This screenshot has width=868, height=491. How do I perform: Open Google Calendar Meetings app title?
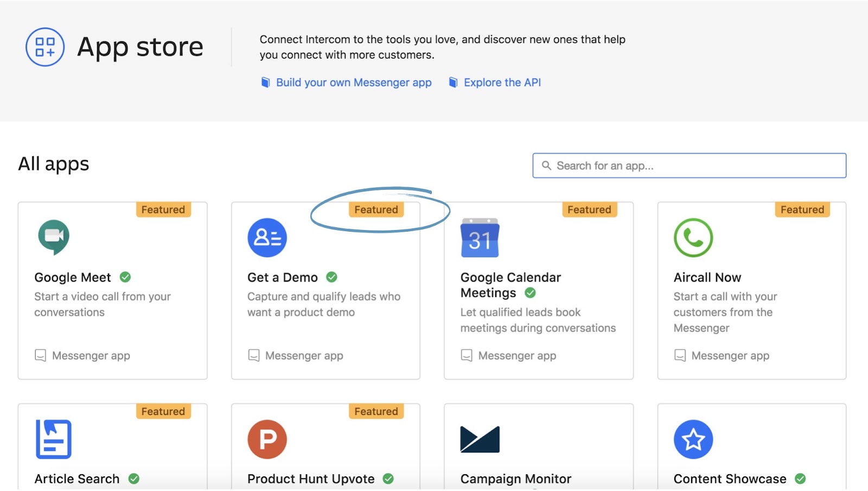510,285
